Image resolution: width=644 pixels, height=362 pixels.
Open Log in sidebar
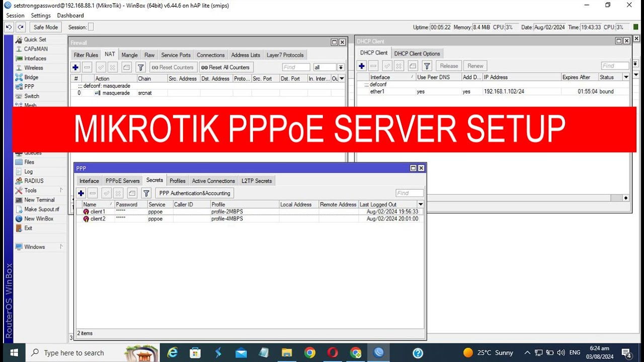pos(29,171)
